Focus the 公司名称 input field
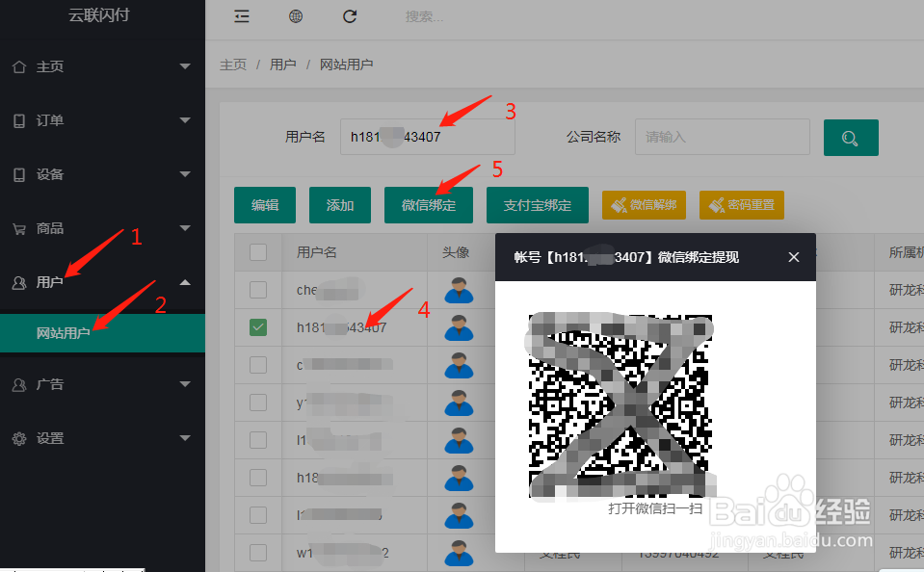 coord(723,137)
